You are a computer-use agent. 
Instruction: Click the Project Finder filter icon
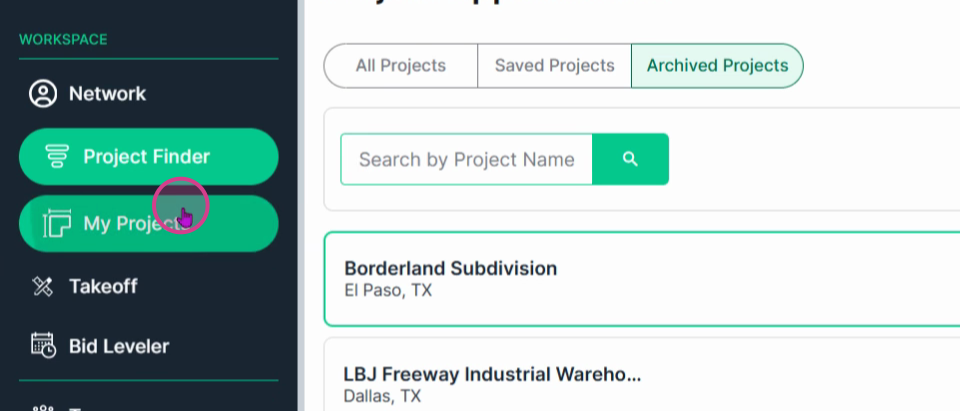tap(57, 156)
